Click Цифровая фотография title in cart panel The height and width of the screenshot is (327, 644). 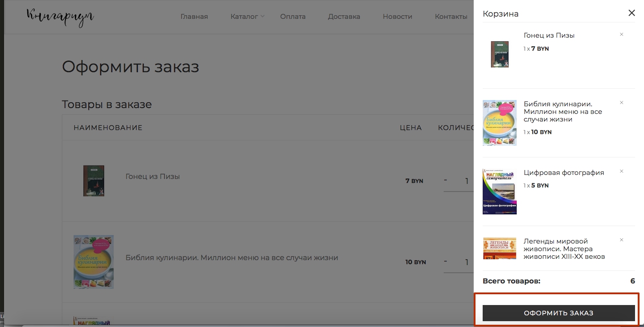pos(563,173)
